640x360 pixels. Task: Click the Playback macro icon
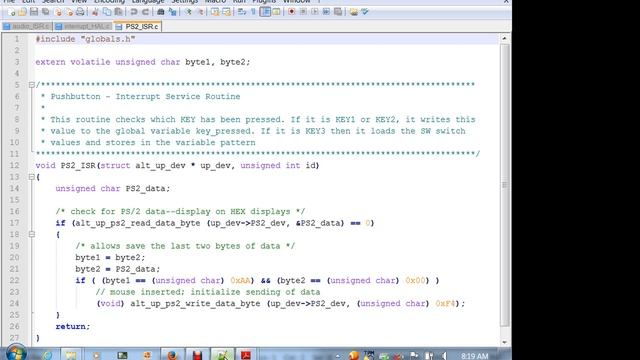point(315,12)
